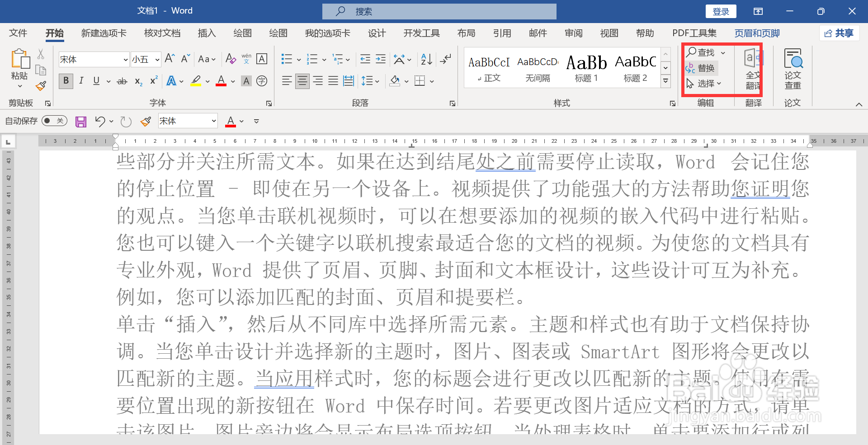Select the Format Painter brush in ribbon
This screenshot has width=868, height=445.
pyautogui.click(x=41, y=85)
